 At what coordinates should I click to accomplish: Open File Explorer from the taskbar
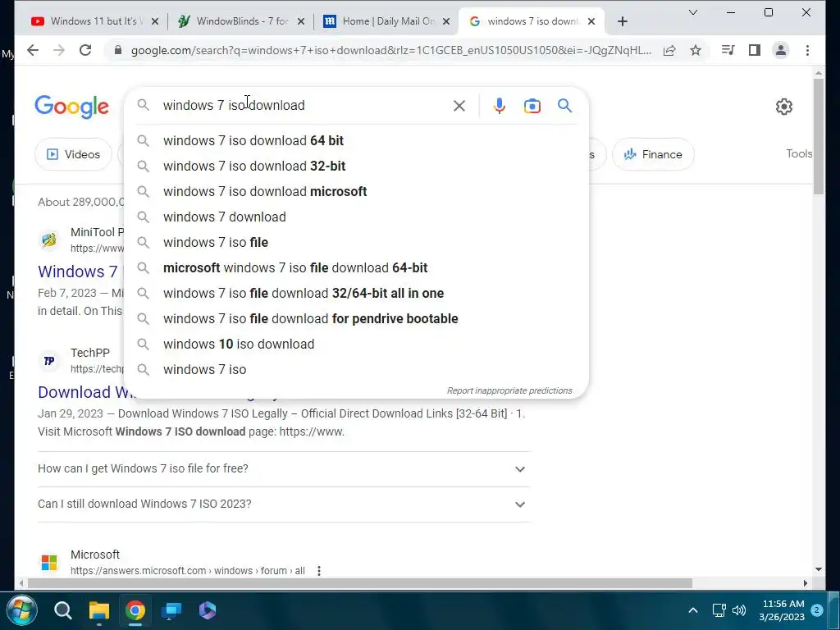99,610
